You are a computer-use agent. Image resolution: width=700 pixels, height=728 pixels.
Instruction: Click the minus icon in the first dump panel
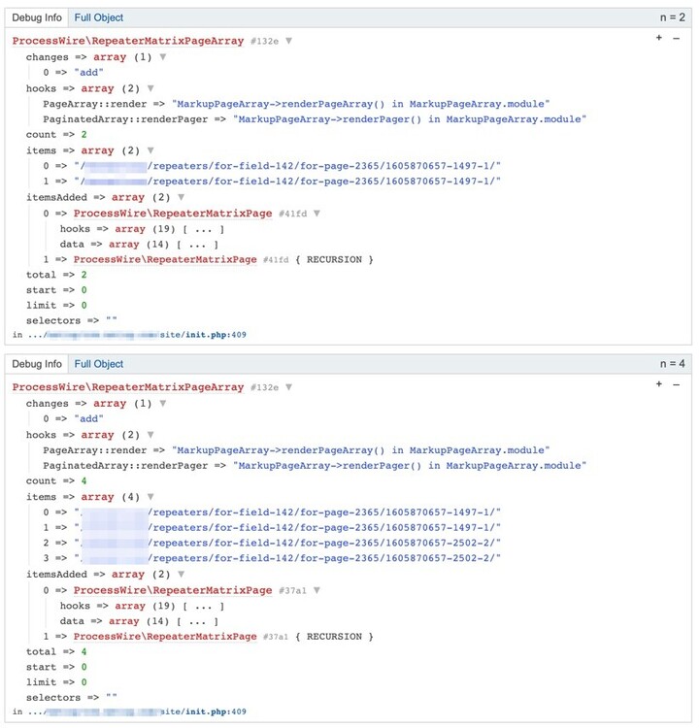676,38
